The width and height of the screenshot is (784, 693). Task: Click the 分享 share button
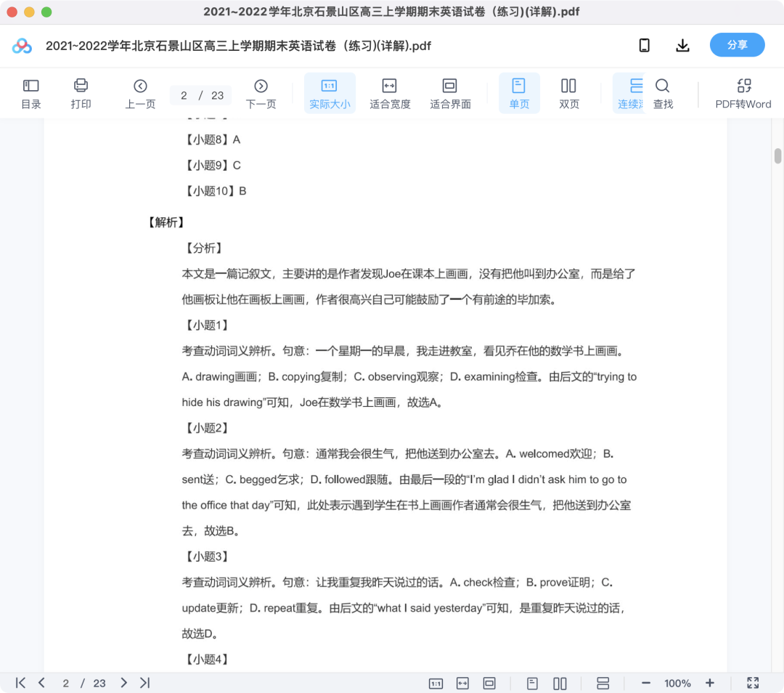pos(737,45)
